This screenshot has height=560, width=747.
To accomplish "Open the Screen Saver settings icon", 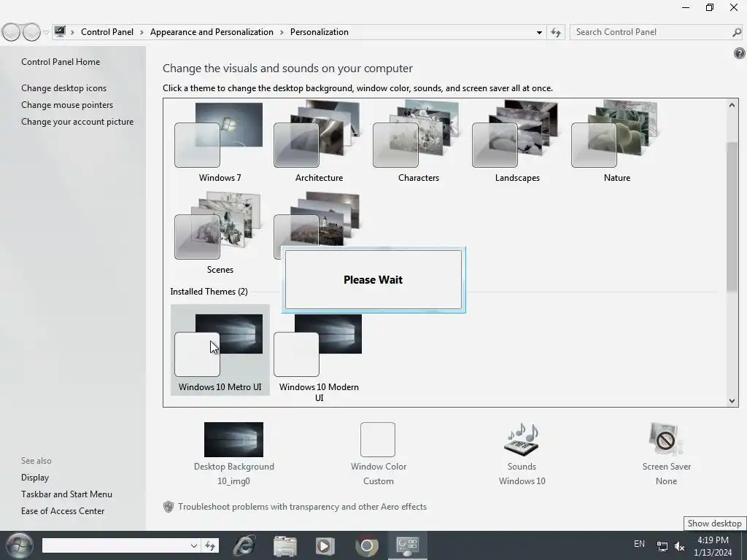I will [x=666, y=440].
